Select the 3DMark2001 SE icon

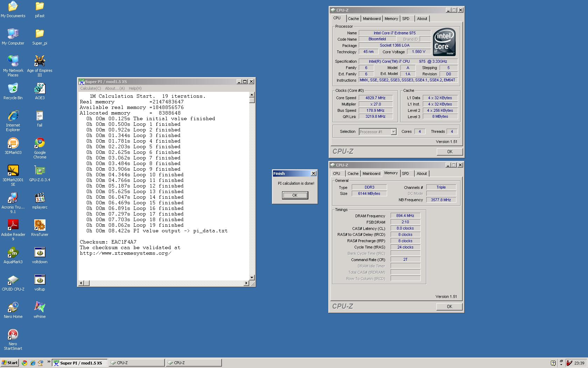pyautogui.click(x=13, y=176)
